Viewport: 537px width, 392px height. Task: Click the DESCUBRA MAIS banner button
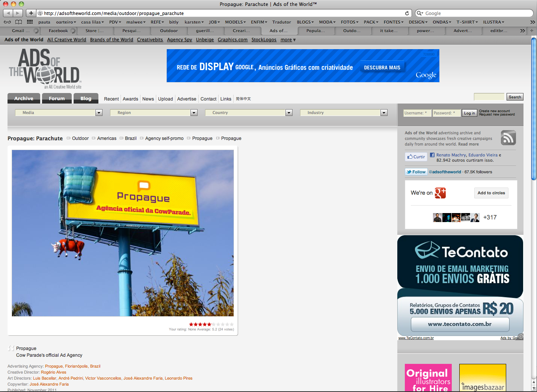click(x=382, y=68)
